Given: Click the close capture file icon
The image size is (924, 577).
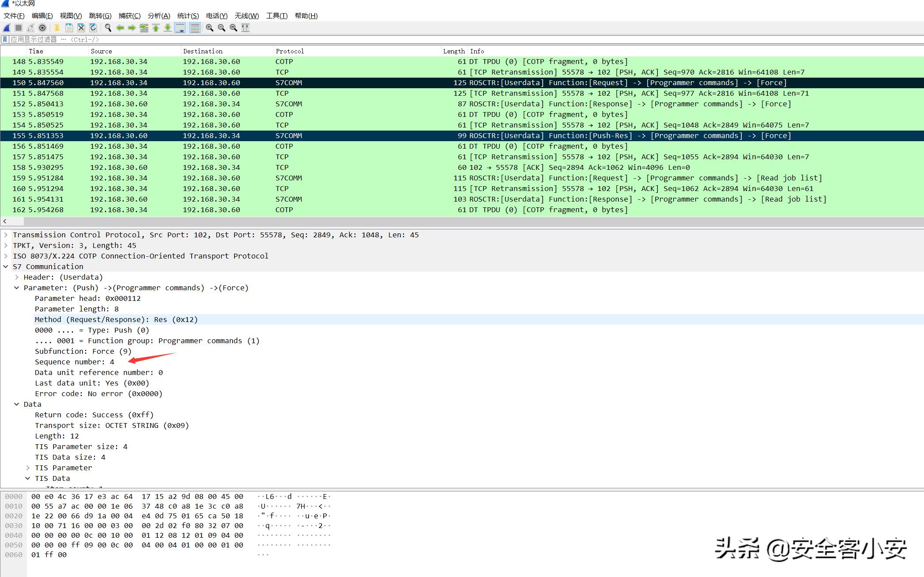Looking at the screenshot, I should (81, 28).
